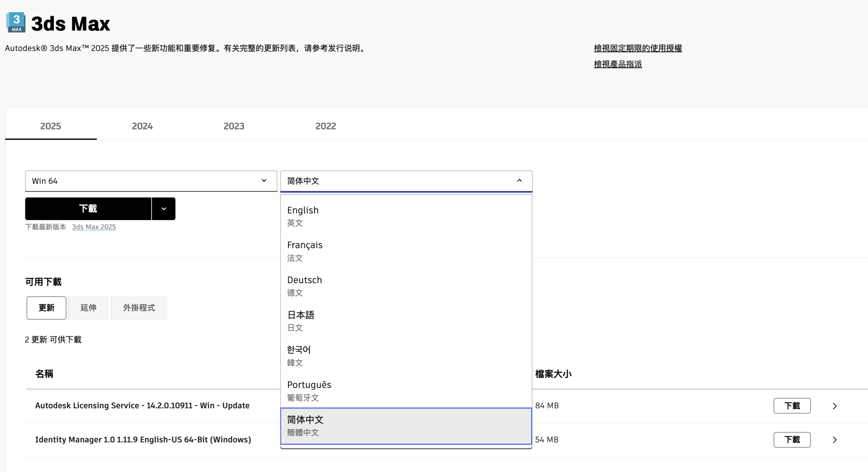
Task: Open the Win 64 platform dropdown
Action: tap(151, 181)
